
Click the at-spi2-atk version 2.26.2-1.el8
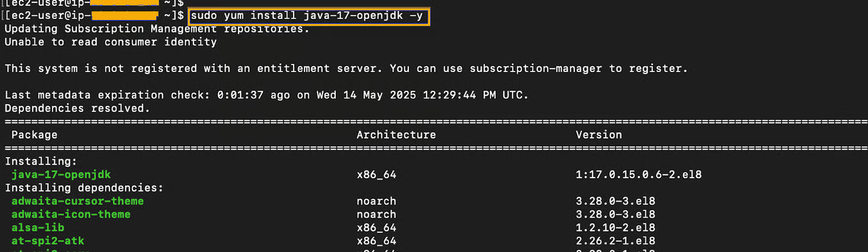point(616,241)
